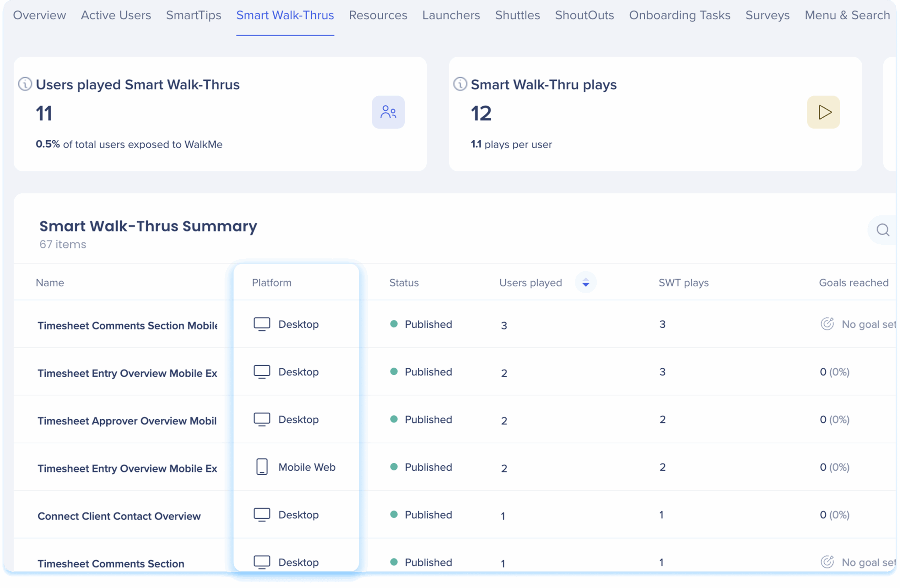Open the summary table search icon
This screenshot has width=900, height=588.
click(x=882, y=230)
